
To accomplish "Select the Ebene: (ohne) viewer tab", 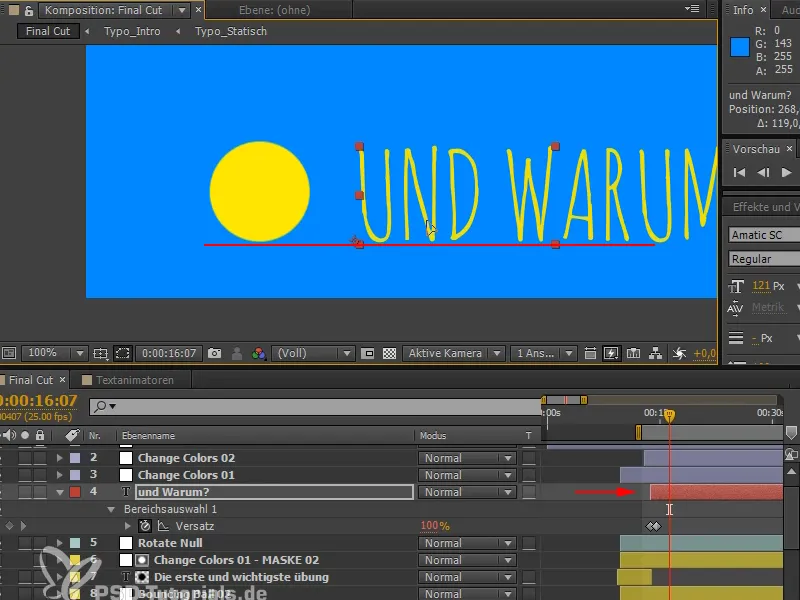I will coord(274,10).
